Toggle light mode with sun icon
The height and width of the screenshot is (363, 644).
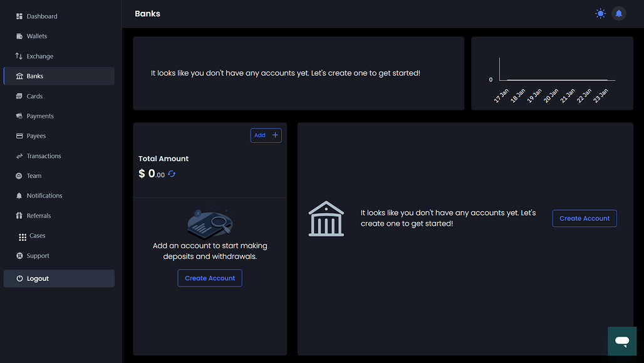(x=601, y=14)
